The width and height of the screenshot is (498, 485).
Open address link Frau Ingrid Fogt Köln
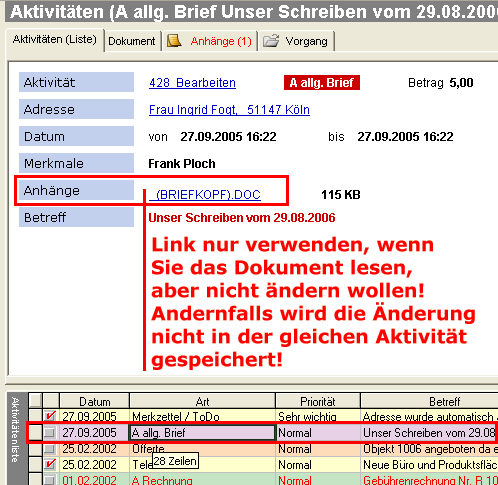pyautogui.click(x=229, y=110)
